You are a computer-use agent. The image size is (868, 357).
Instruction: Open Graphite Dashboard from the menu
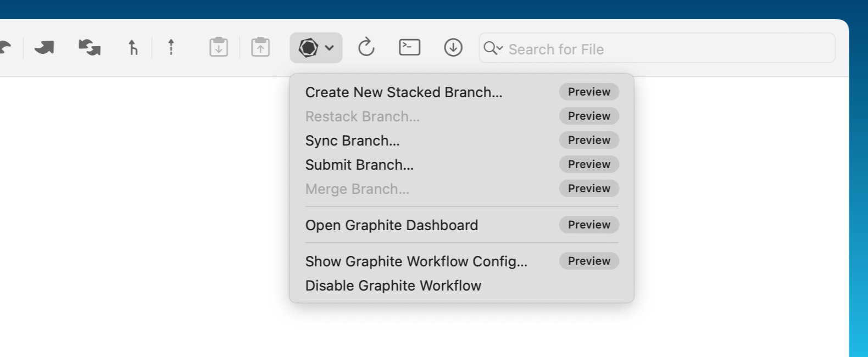[x=391, y=225]
